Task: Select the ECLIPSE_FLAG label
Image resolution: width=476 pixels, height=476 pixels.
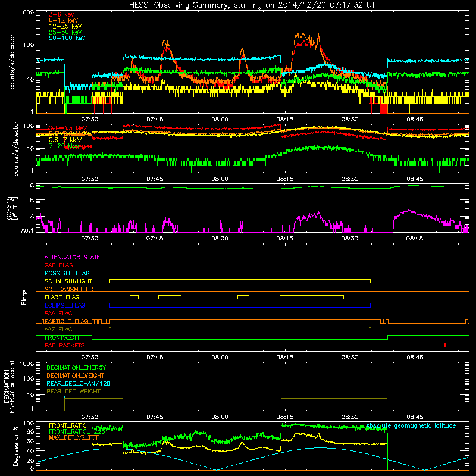Action: (x=65, y=305)
